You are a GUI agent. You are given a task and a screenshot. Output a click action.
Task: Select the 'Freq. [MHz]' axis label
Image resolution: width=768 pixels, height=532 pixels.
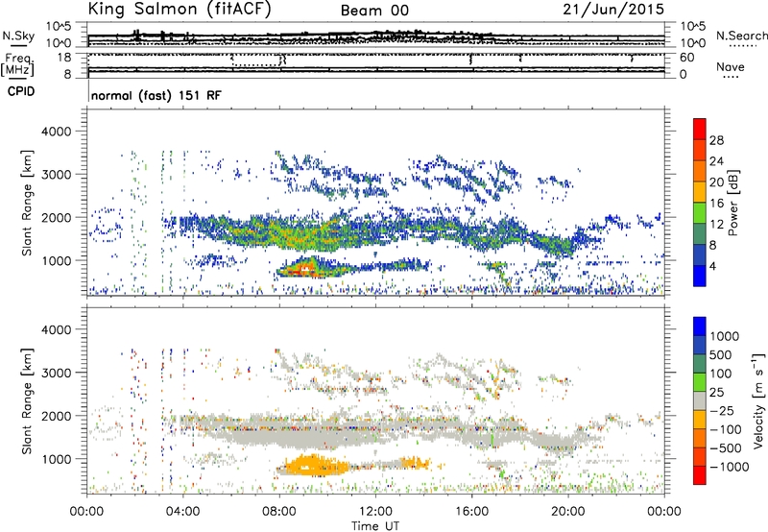click(x=17, y=64)
